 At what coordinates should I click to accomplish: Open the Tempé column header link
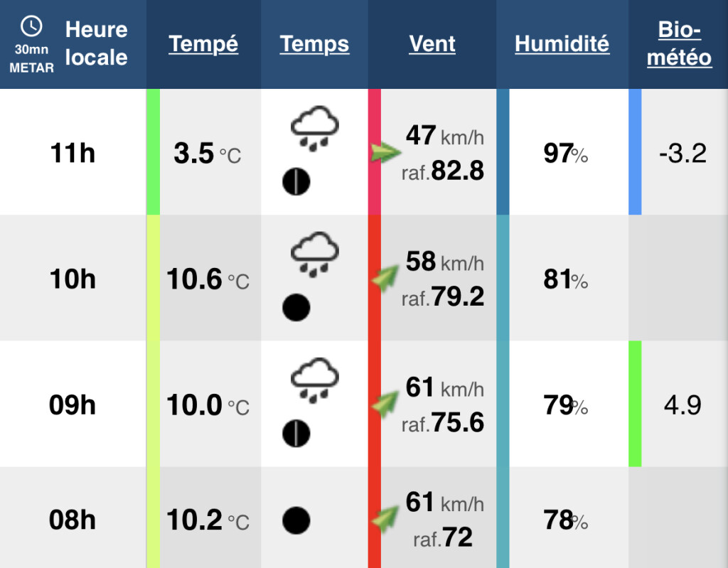click(x=203, y=45)
